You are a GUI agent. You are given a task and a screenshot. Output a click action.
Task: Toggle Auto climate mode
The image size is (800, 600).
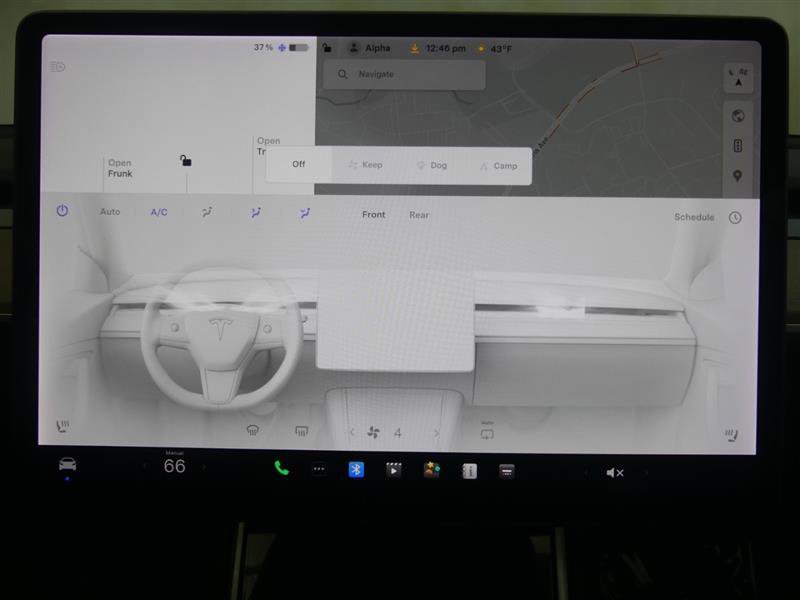110,212
